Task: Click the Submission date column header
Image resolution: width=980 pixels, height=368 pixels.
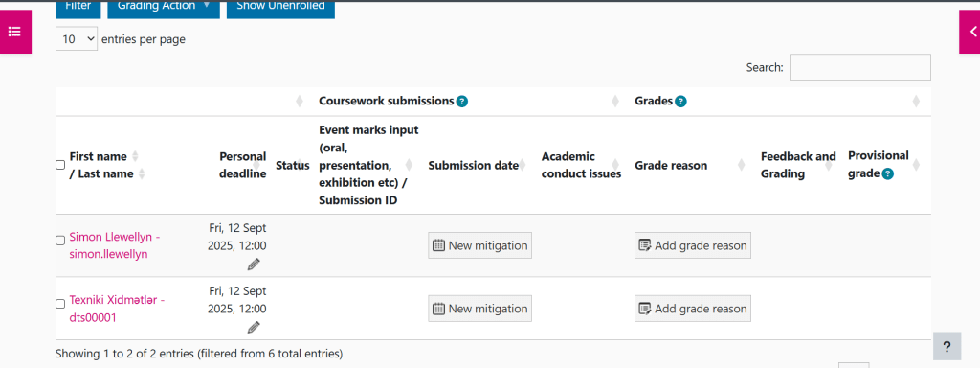Action: (473, 165)
